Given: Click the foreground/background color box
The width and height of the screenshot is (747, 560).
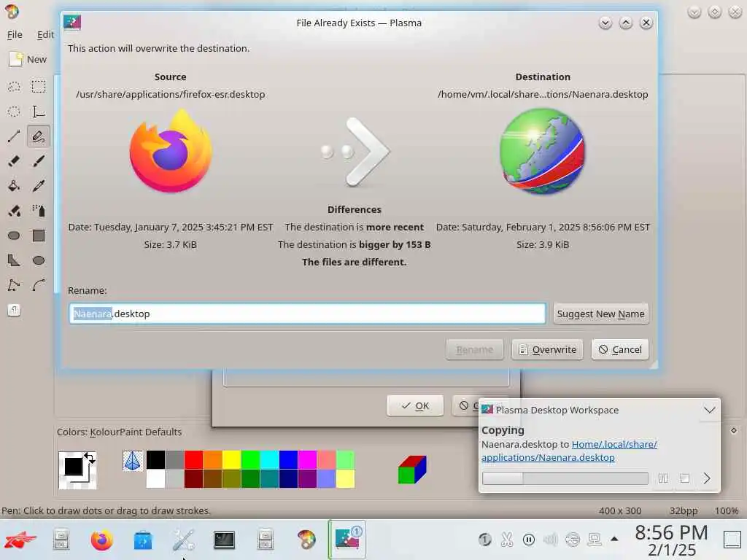Looking at the screenshot, I should [x=77, y=470].
